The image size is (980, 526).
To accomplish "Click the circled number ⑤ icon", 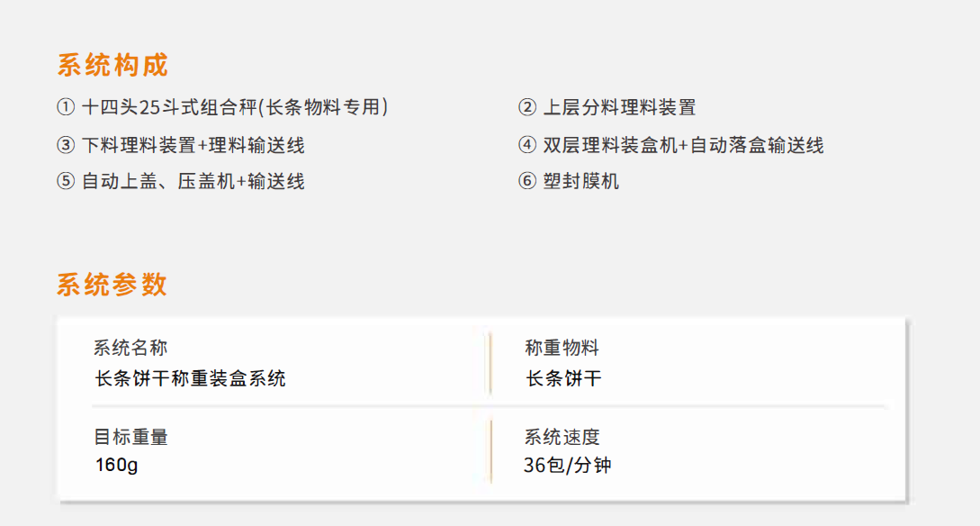I will pos(66,181).
